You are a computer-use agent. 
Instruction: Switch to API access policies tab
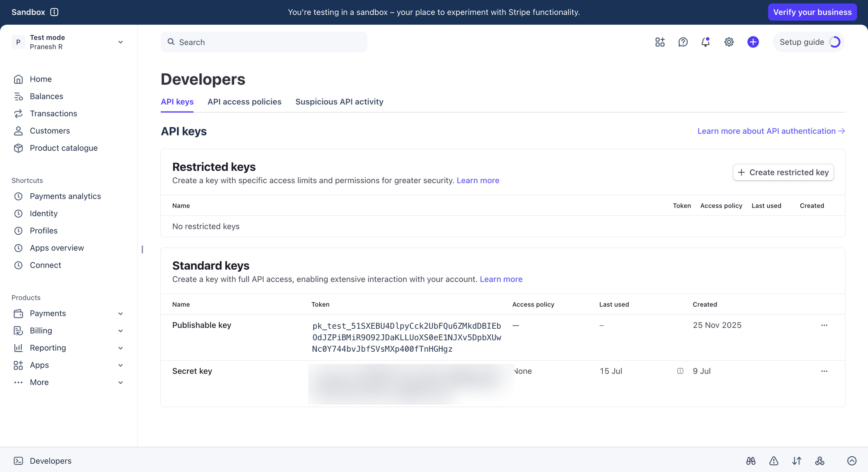pyautogui.click(x=244, y=102)
